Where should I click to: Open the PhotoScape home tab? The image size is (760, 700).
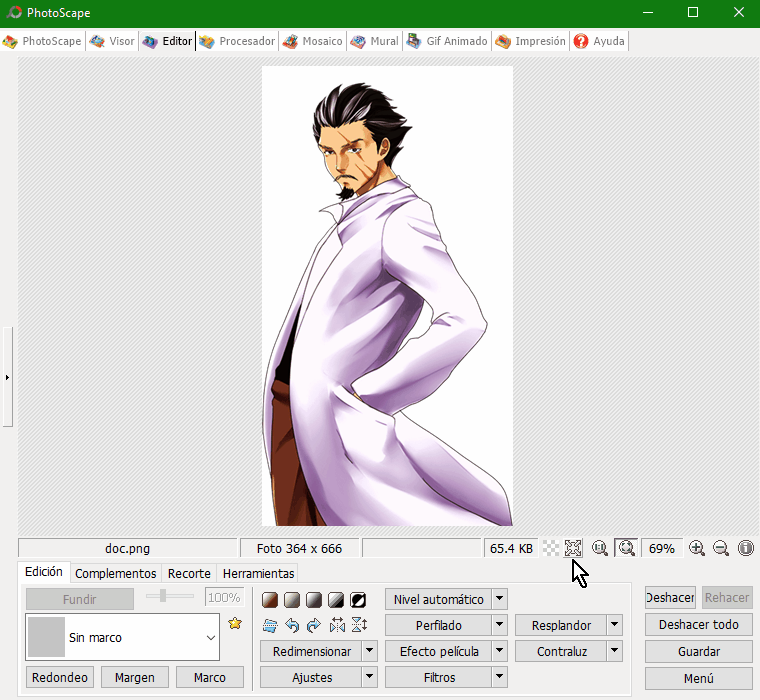[42, 41]
